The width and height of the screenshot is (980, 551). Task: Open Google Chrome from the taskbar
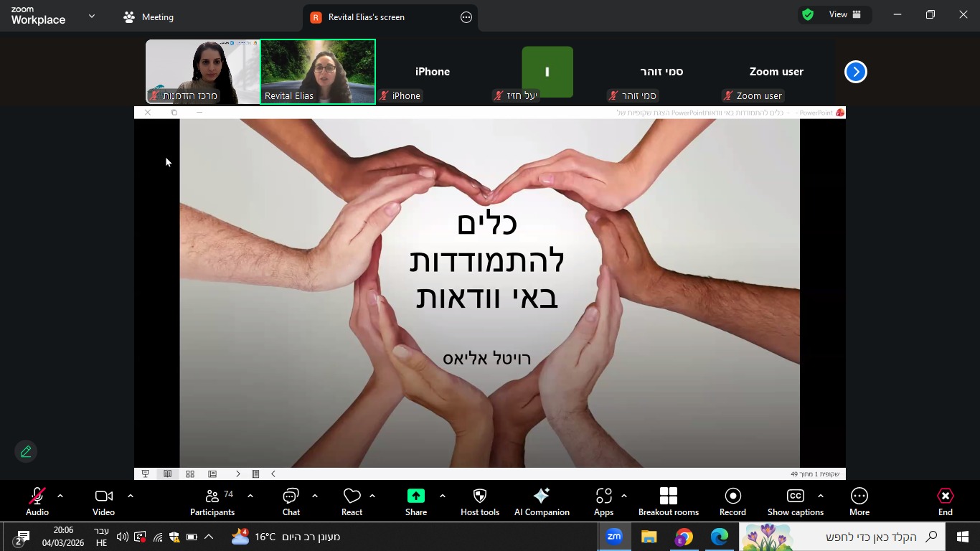click(684, 537)
